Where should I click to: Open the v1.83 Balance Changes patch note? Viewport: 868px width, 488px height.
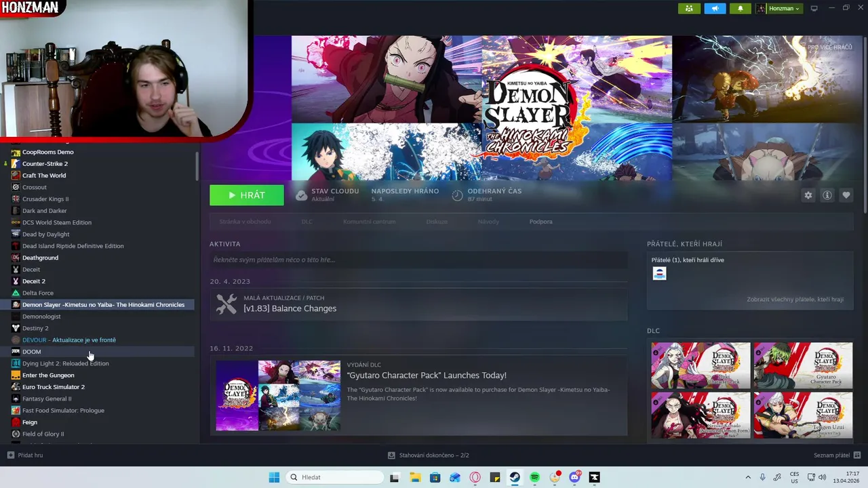(290, 308)
